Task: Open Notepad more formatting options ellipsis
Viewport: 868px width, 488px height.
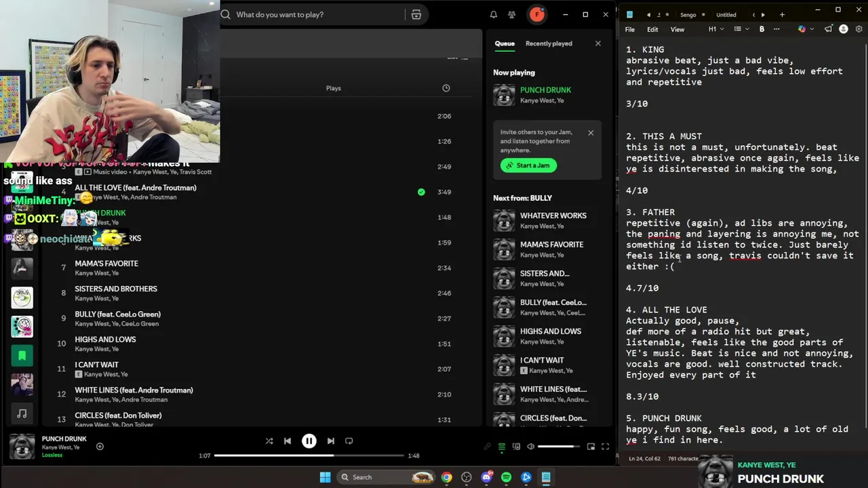Action: pyautogui.click(x=776, y=29)
